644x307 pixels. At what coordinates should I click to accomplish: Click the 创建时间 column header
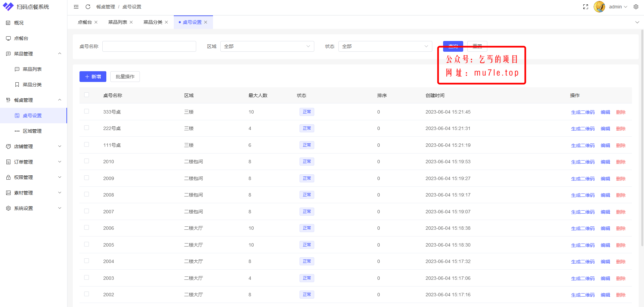(x=435, y=95)
